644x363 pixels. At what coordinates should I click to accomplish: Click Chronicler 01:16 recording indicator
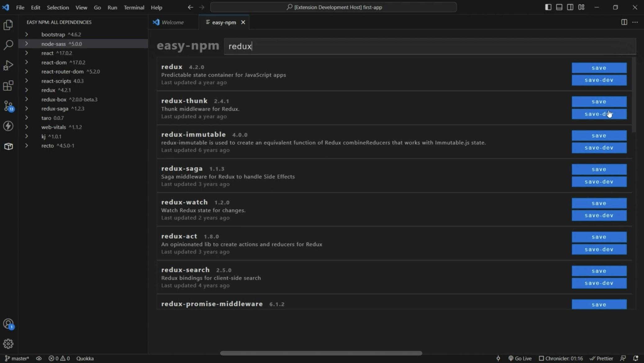pos(561,358)
